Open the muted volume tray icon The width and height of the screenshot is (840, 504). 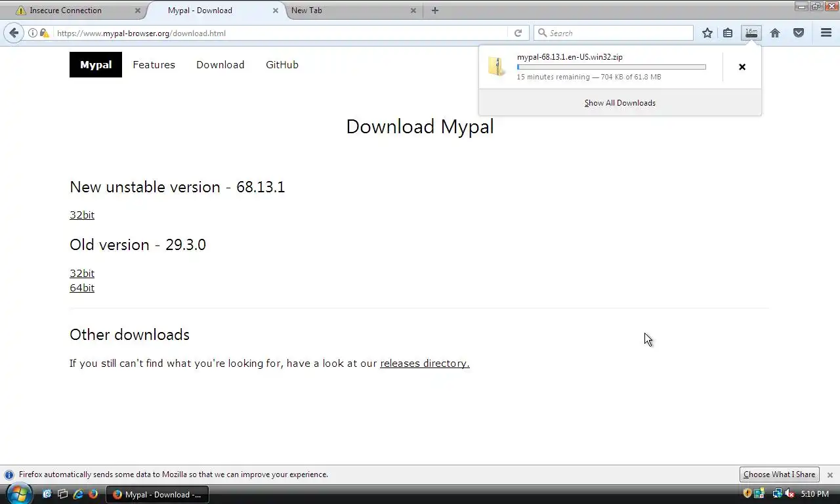click(x=789, y=493)
